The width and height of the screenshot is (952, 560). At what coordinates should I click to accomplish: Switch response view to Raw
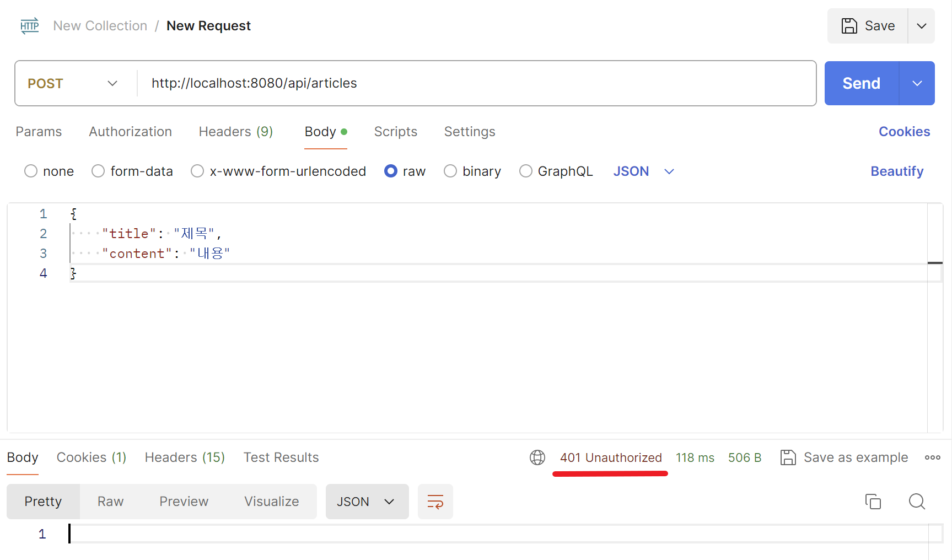[x=111, y=502]
